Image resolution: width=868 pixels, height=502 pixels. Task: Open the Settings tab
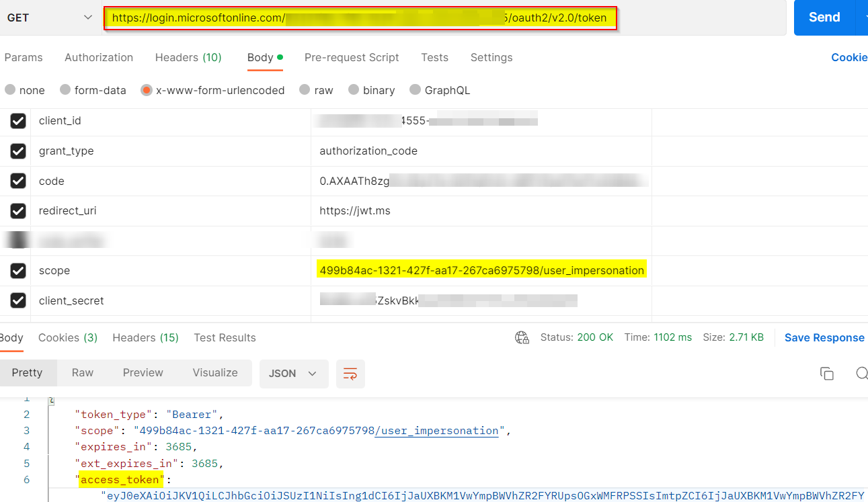pos(491,58)
